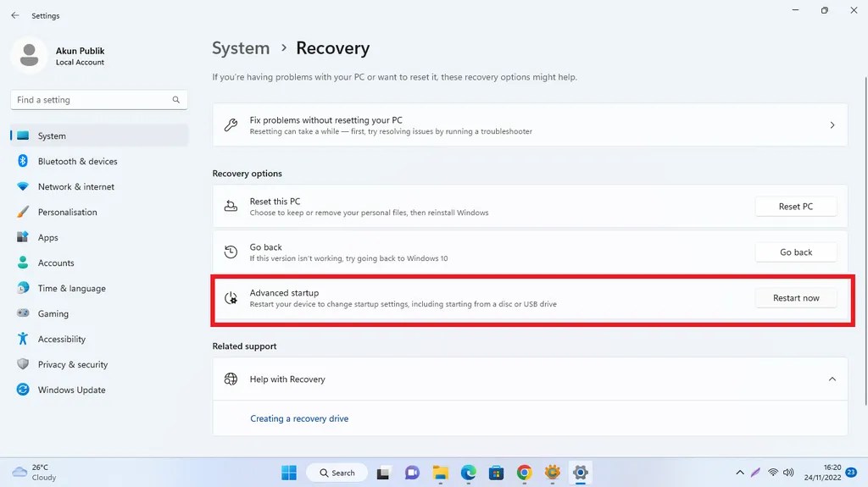Screen dimensions: 868x487
Task: Open Fix problems without resetting your PC
Action: 530,125
